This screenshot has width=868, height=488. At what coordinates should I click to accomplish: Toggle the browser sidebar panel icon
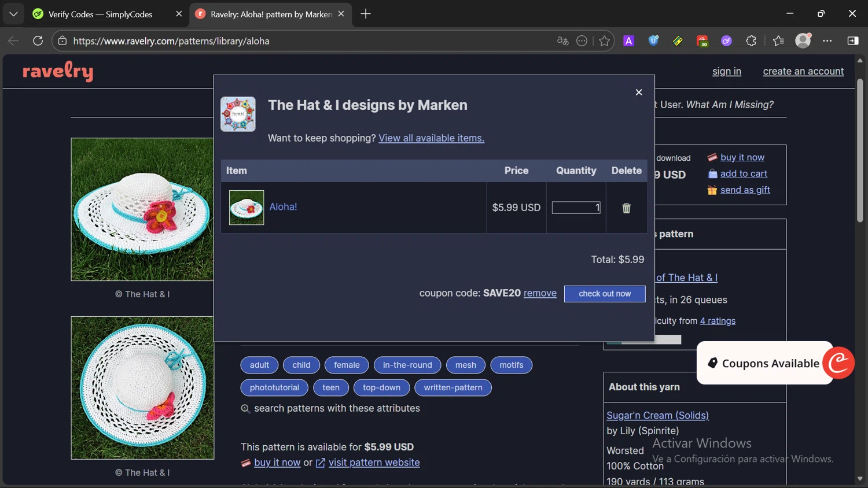pyautogui.click(x=853, y=40)
